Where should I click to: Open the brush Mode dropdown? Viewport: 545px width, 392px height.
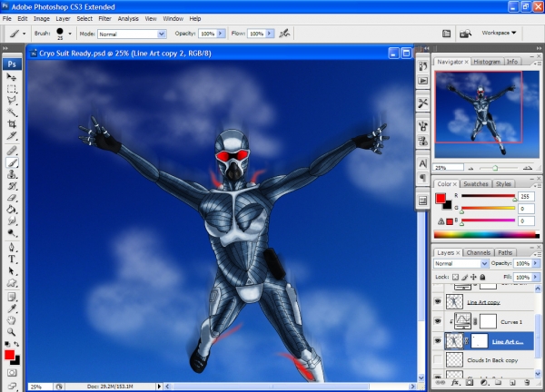[132, 34]
